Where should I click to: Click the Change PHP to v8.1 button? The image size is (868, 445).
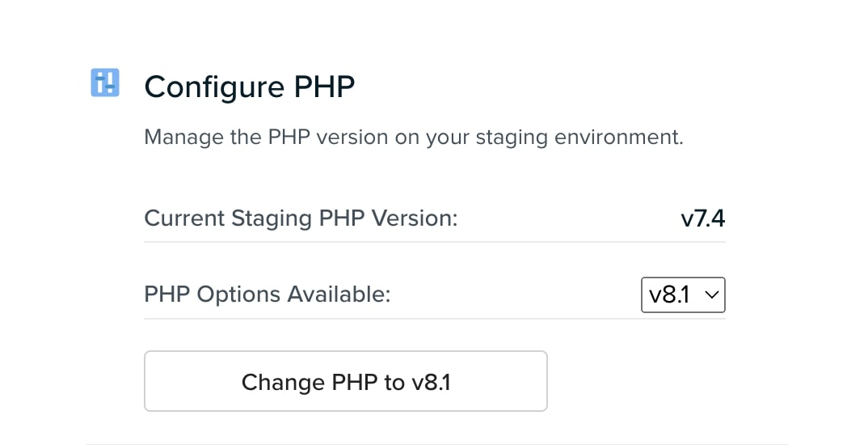click(x=346, y=381)
